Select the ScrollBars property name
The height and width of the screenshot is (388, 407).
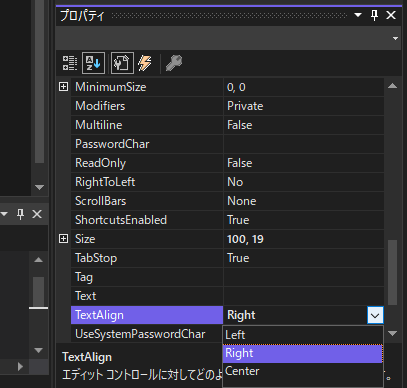147,201
